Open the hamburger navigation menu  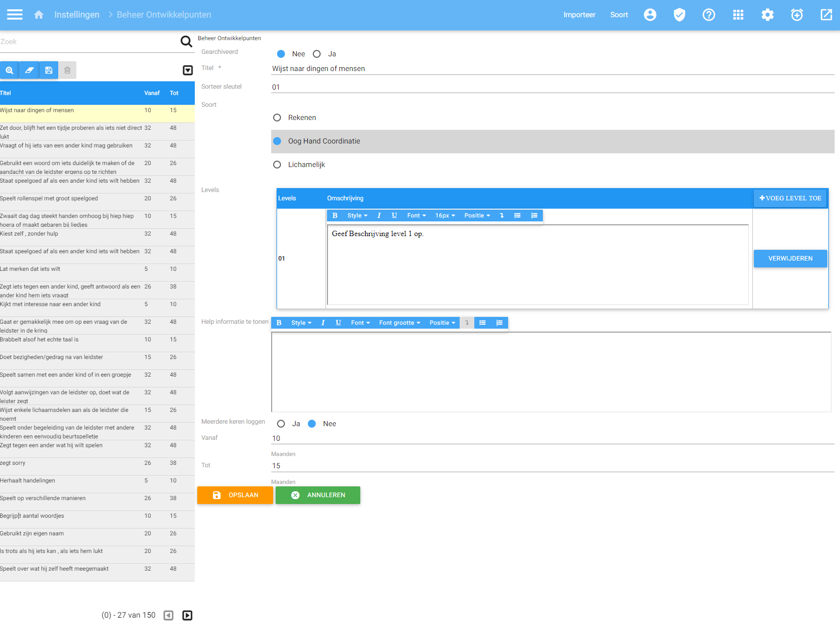click(15, 15)
